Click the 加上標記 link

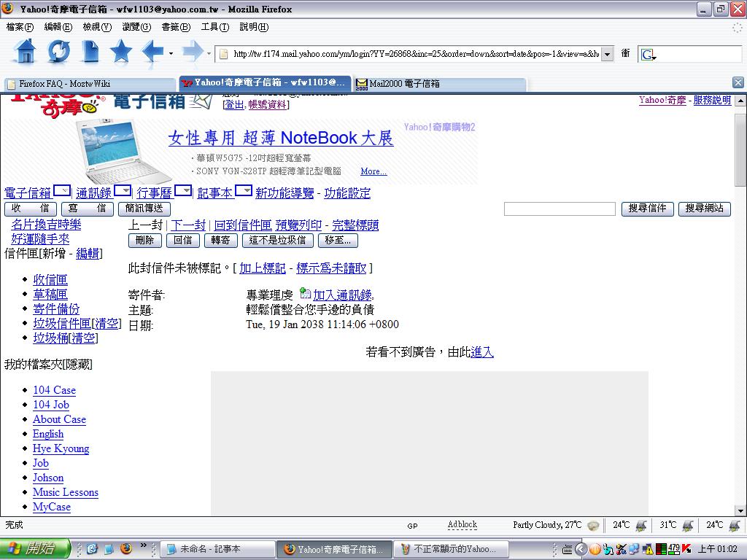tap(263, 268)
